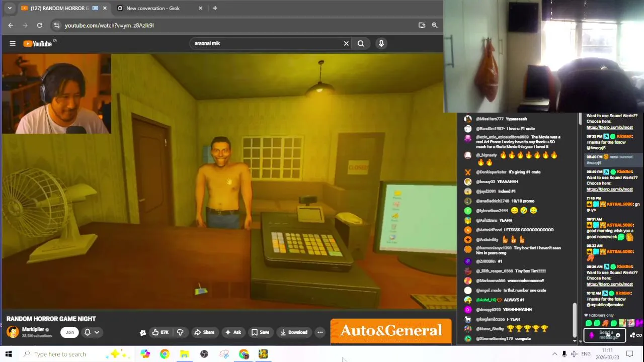Open site information icon in address bar
Image resolution: width=644 pixels, height=362 pixels.
pos(57,25)
